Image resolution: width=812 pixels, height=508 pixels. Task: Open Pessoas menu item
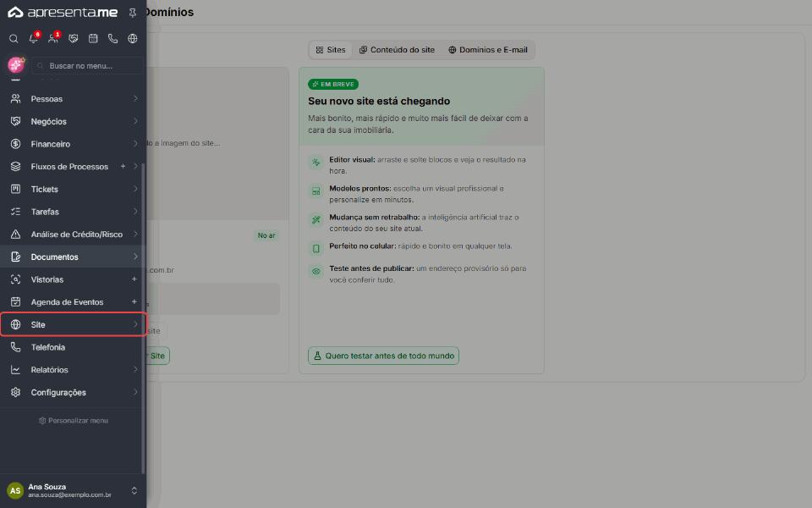73,98
